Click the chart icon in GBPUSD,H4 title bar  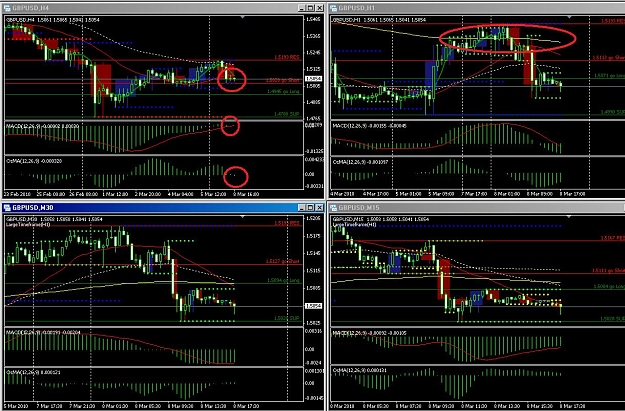7,8
